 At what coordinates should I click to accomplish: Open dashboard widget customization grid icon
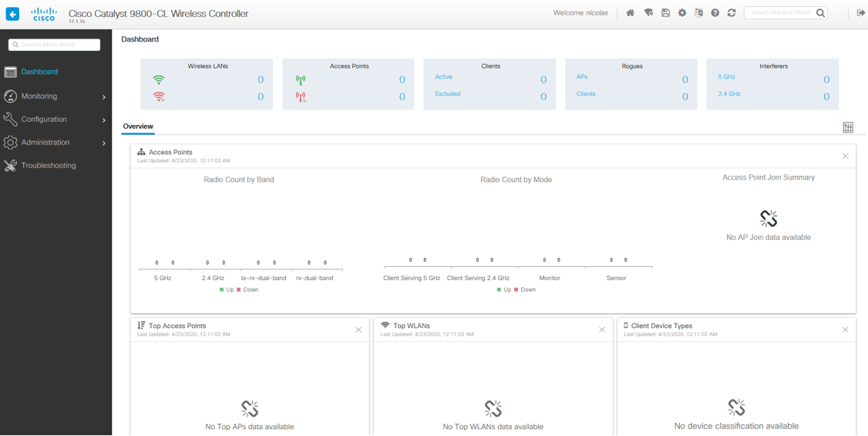pyautogui.click(x=848, y=127)
